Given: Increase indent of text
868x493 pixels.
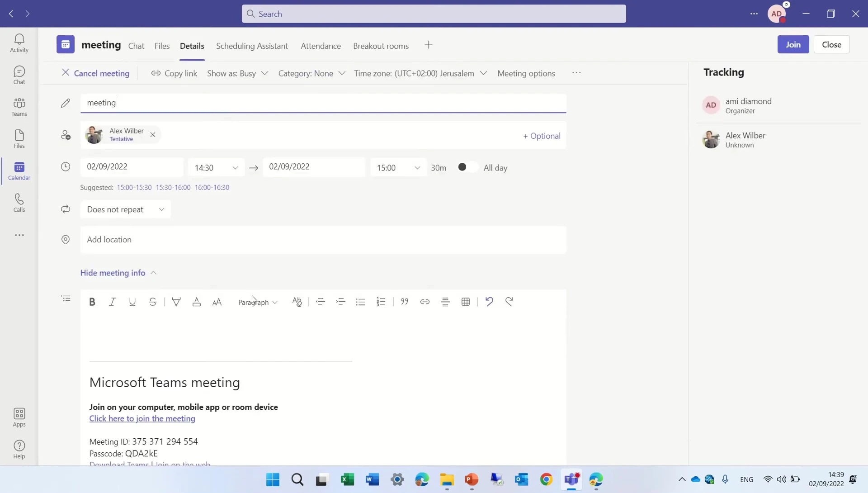Looking at the screenshot, I should click(341, 302).
